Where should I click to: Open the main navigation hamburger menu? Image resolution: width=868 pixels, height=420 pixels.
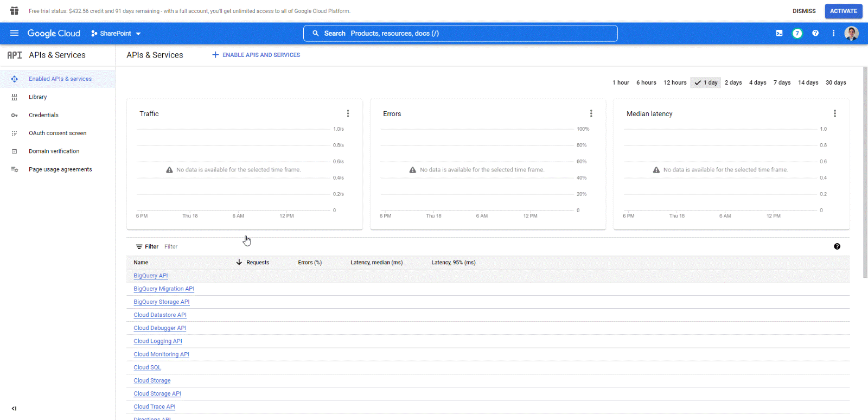click(x=14, y=33)
